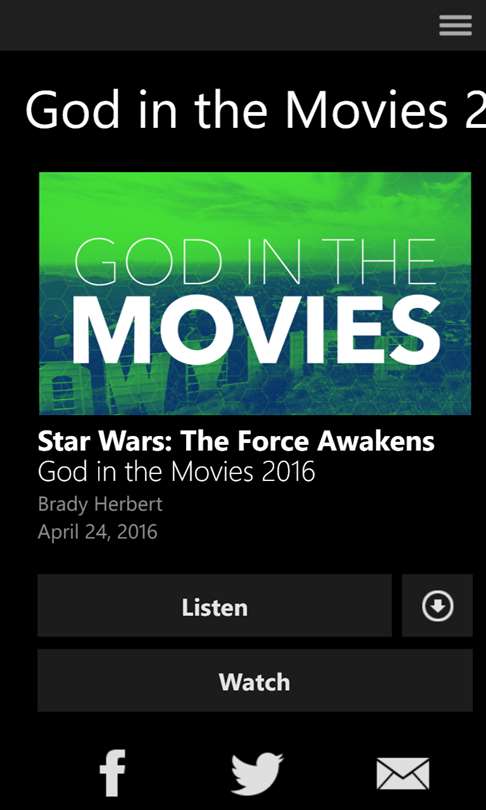Open the God in the Movies 2016 series

pos(176,471)
